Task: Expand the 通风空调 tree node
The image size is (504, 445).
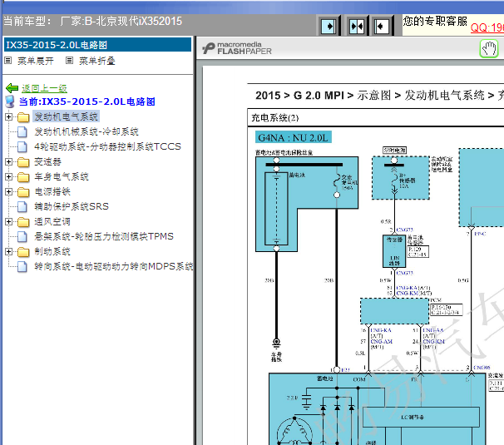Action: (8, 221)
